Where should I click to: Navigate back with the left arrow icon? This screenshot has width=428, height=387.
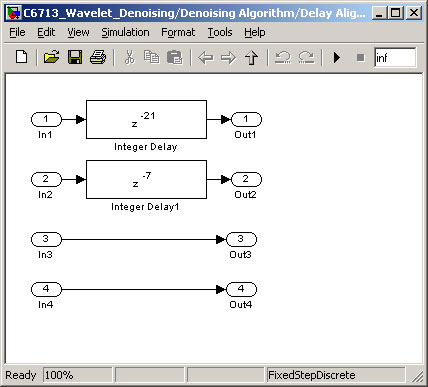[206, 58]
